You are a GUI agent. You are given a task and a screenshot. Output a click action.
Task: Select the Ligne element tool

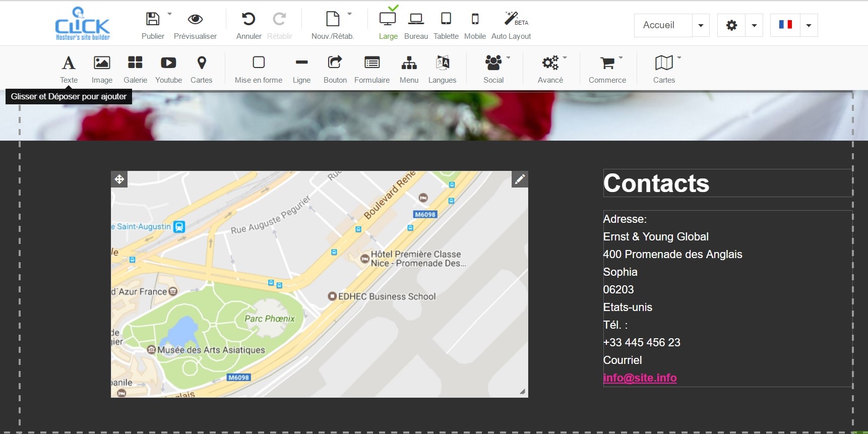301,69
